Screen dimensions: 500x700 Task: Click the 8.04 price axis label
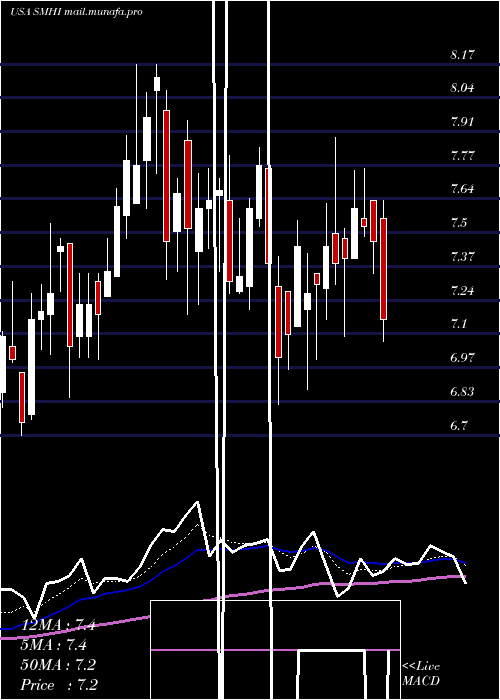pyautogui.click(x=462, y=88)
